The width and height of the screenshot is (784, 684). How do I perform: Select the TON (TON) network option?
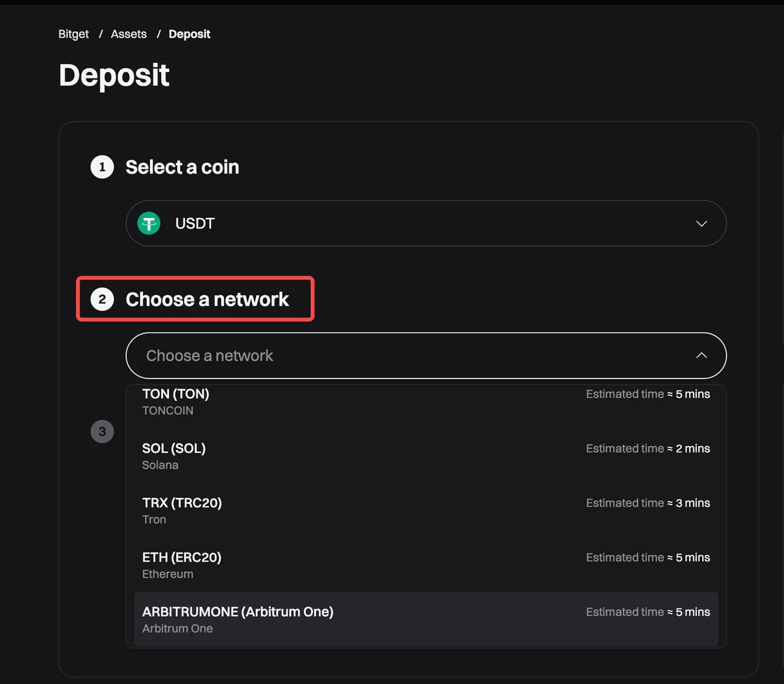coord(426,402)
